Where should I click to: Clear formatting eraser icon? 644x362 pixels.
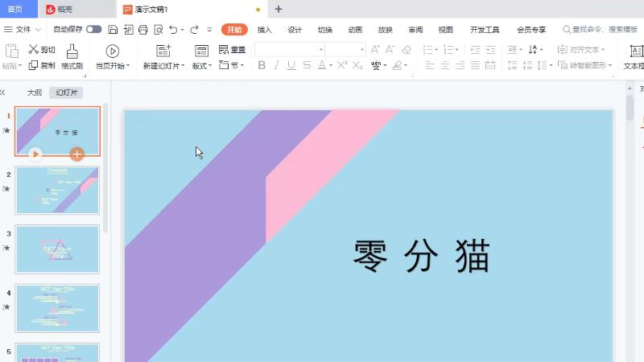407,50
